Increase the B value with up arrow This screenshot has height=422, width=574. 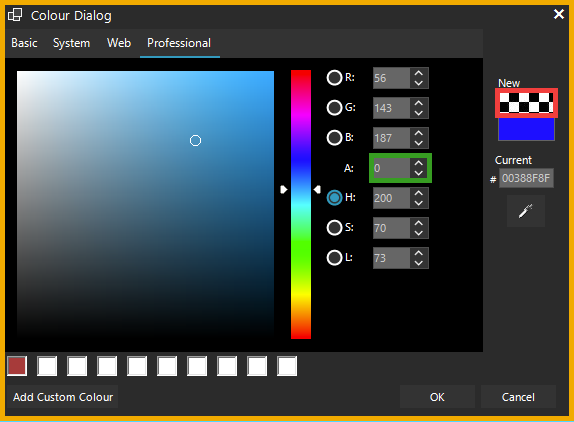419,133
